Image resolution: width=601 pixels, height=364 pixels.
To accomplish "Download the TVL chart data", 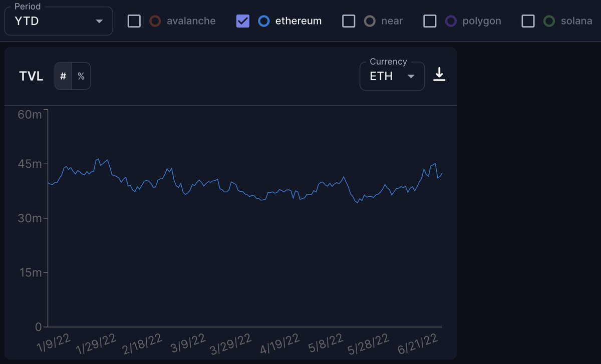I will click(x=439, y=75).
